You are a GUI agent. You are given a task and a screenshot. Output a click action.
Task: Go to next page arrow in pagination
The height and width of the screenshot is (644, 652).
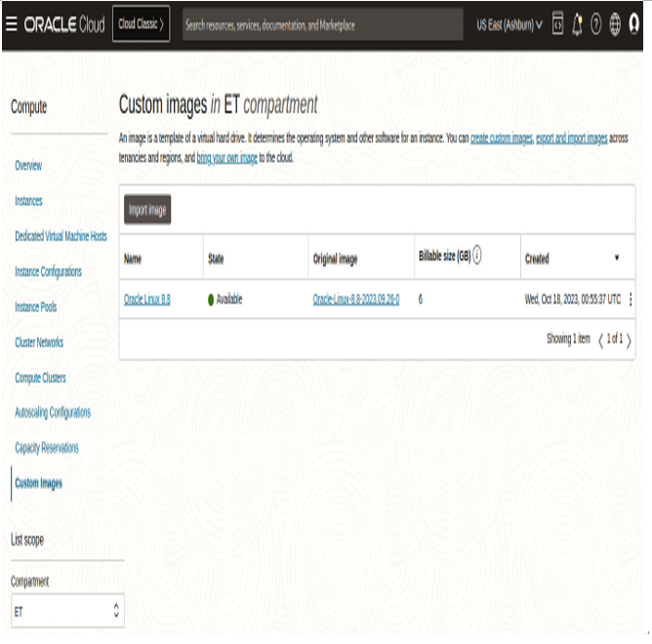point(629,341)
